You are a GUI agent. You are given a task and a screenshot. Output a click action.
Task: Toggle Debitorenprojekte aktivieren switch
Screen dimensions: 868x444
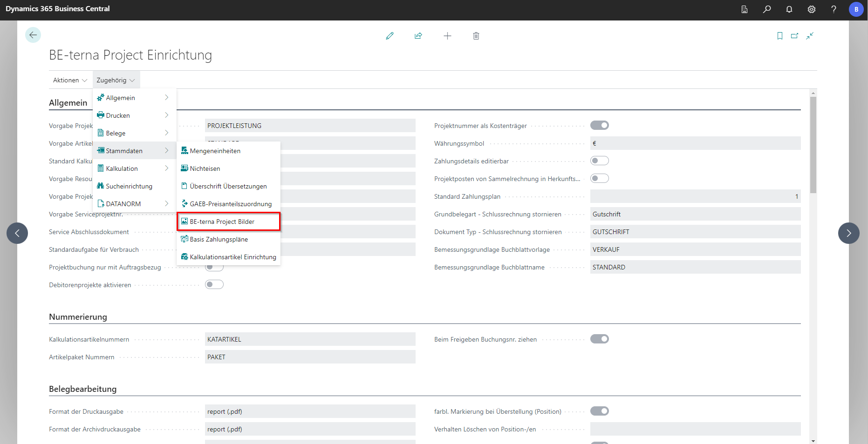tap(214, 284)
